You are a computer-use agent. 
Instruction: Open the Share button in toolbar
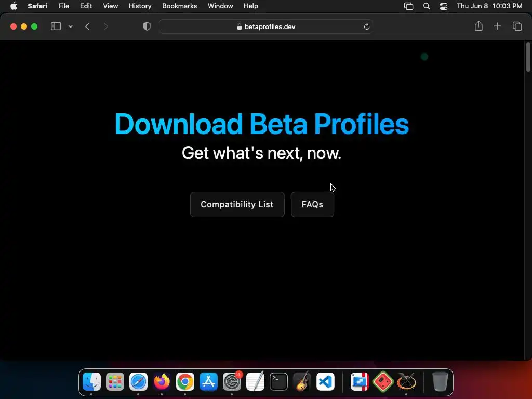pos(478,26)
